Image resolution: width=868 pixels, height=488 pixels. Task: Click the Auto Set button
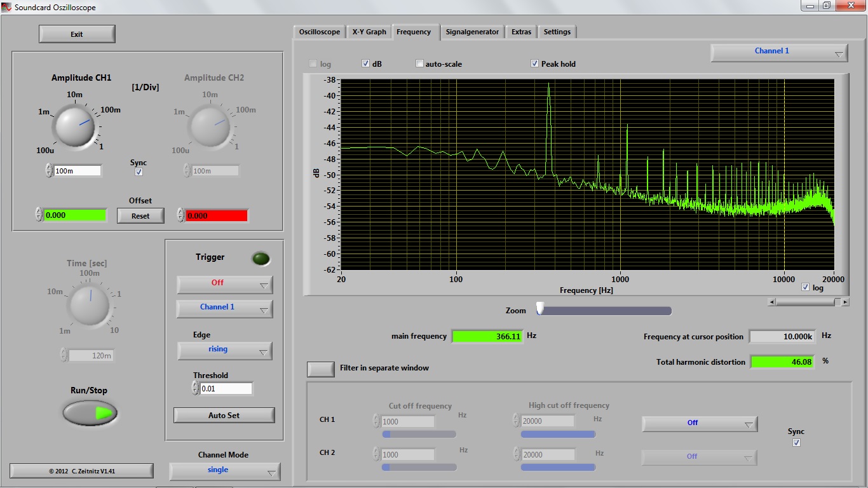click(224, 415)
